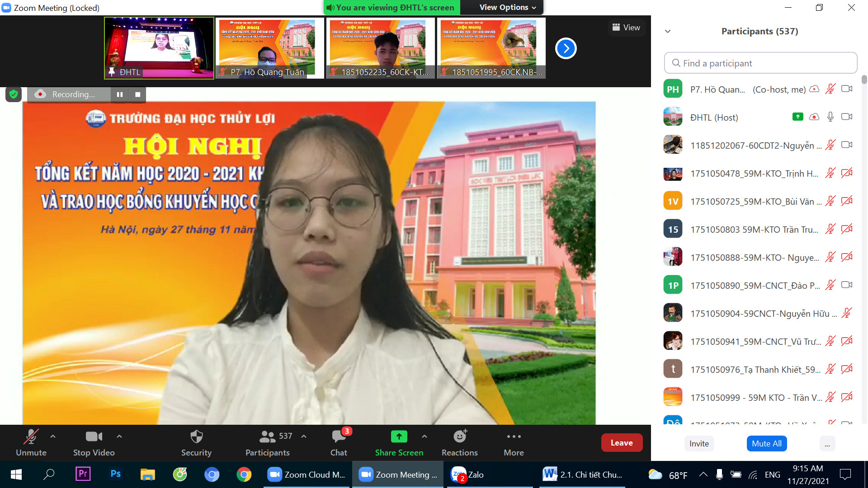Click the red Leave button
Screen dimensions: 868x488
pos(621,443)
